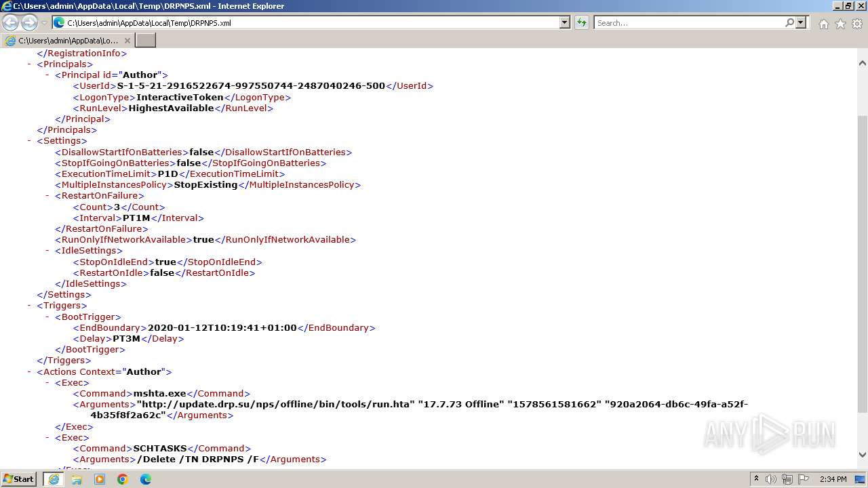
Task: Select the DRPNPS.xml tab
Action: point(68,41)
